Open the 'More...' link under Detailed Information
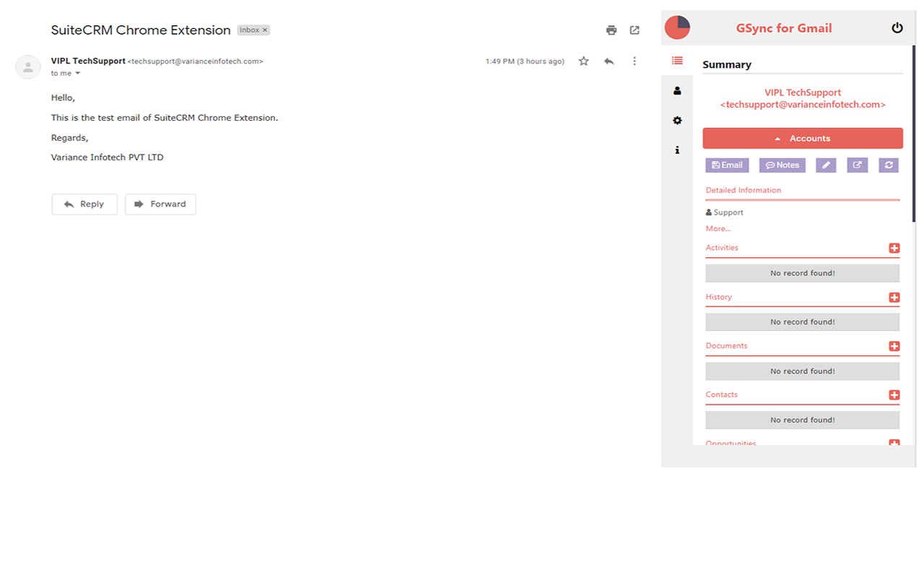This screenshot has height=578, width=924. (718, 228)
